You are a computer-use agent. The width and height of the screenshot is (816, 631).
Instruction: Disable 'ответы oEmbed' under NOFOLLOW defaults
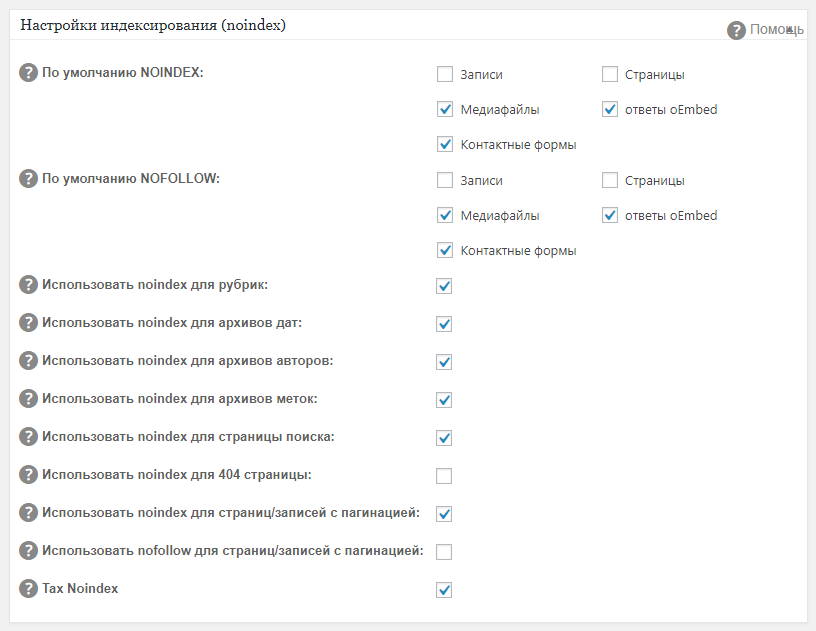[610, 216]
